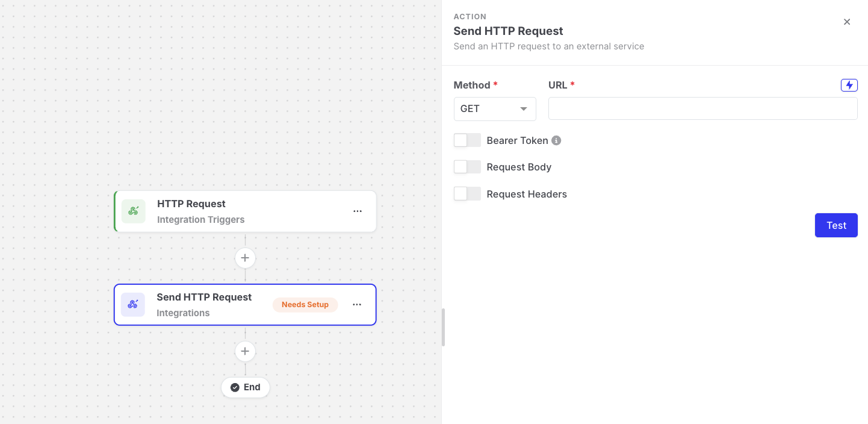Click the Bearer Token label
This screenshot has height=424, width=868.
coord(517,140)
